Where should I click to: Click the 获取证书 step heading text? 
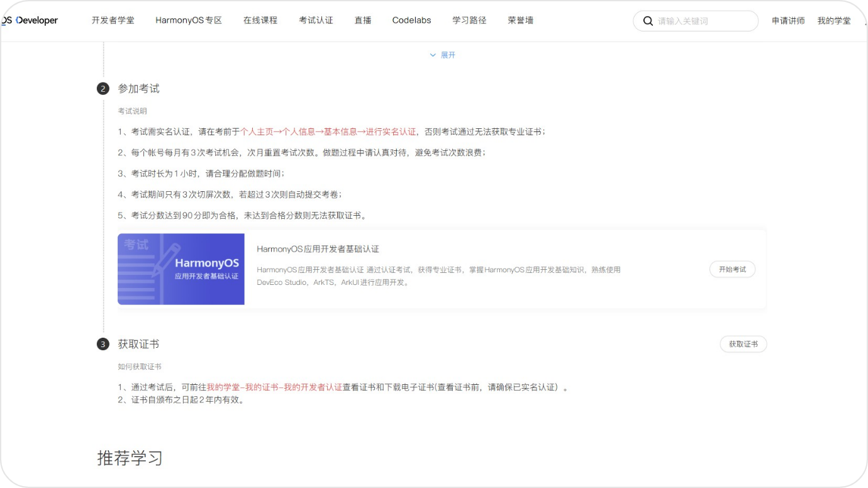click(139, 344)
